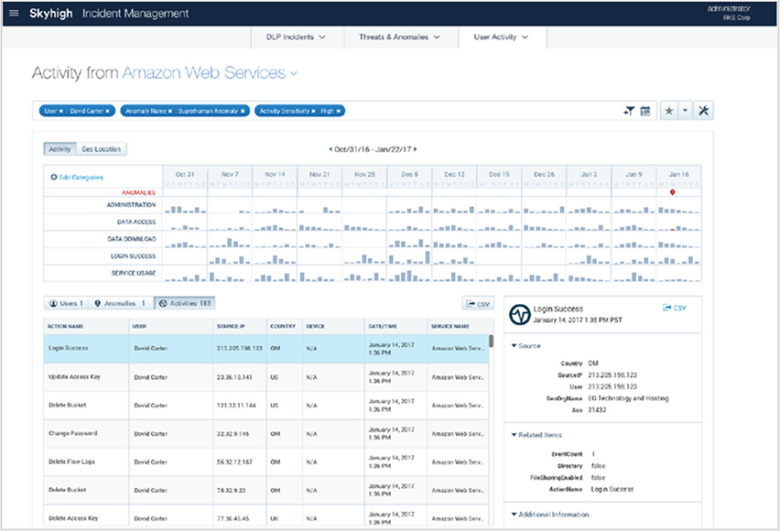Screen dimensions: 780x532
Task: Click the star favorite view icon
Action: coord(669,111)
